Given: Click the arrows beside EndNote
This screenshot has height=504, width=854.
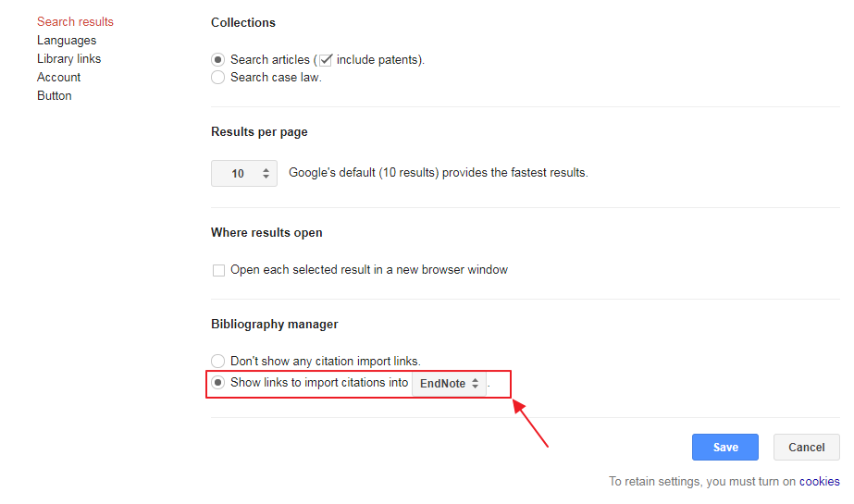Looking at the screenshot, I should pos(475,384).
